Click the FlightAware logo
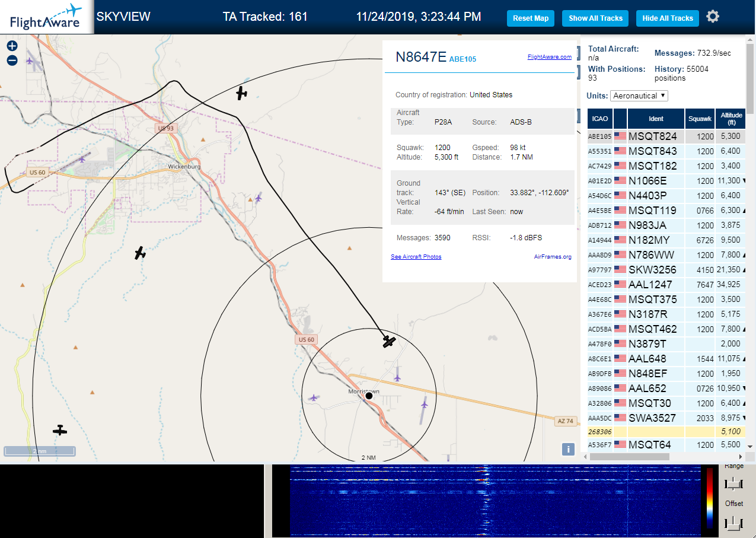756x538 pixels. click(46, 17)
